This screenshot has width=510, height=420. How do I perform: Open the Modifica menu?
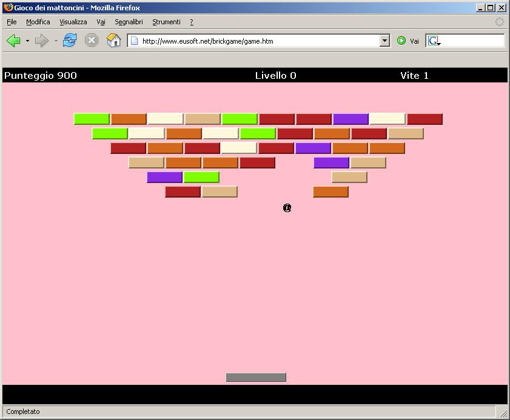[x=38, y=22]
